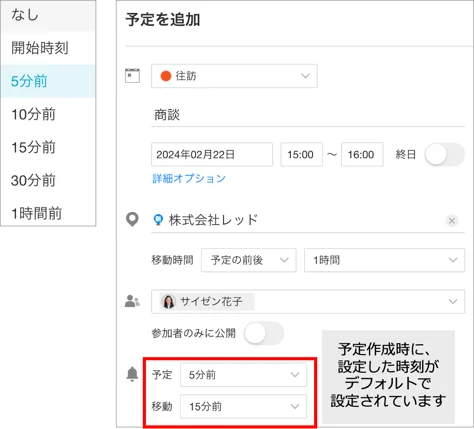Expand the participants dropdown chevron
Screen dimensions: 474x429
point(453,302)
